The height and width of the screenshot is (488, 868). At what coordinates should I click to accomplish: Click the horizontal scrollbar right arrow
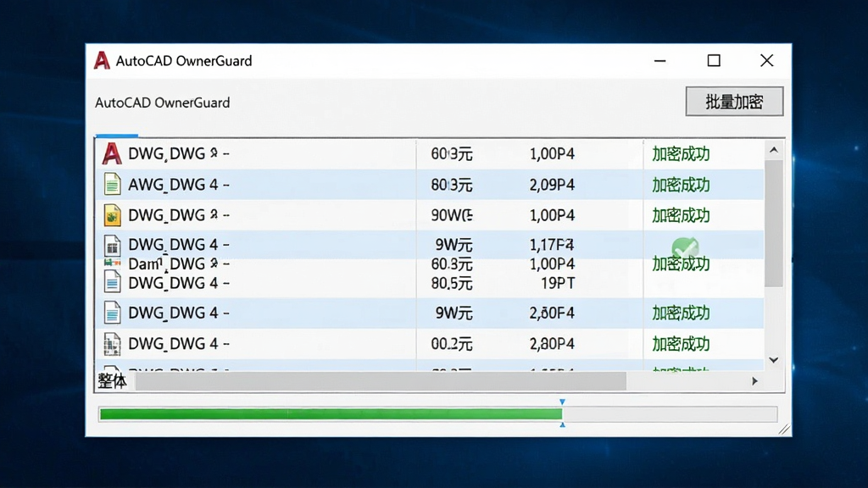(754, 381)
